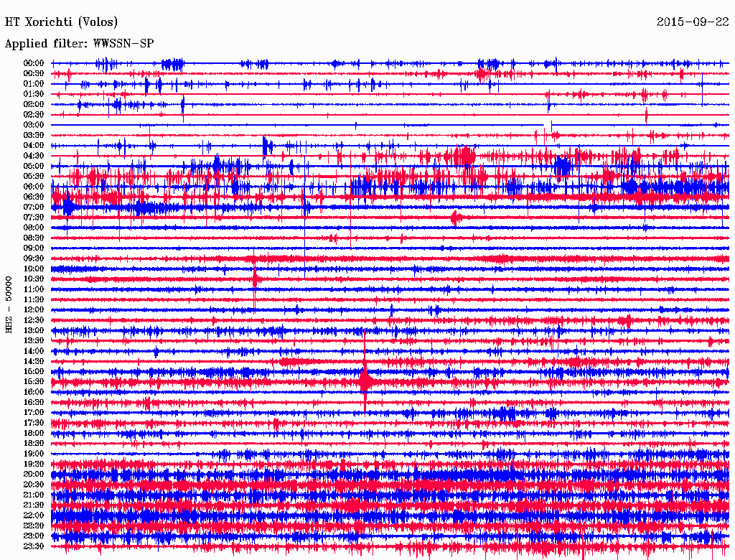735x560 pixels.
Task: Click the 12:30 time label
Action: coord(34,320)
